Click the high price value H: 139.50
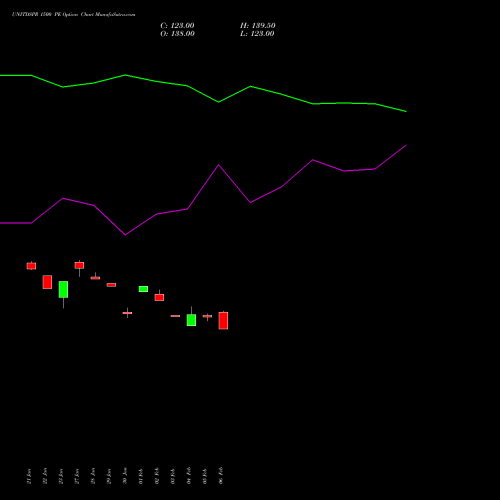The height and width of the screenshot is (500, 500). pyautogui.click(x=258, y=26)
